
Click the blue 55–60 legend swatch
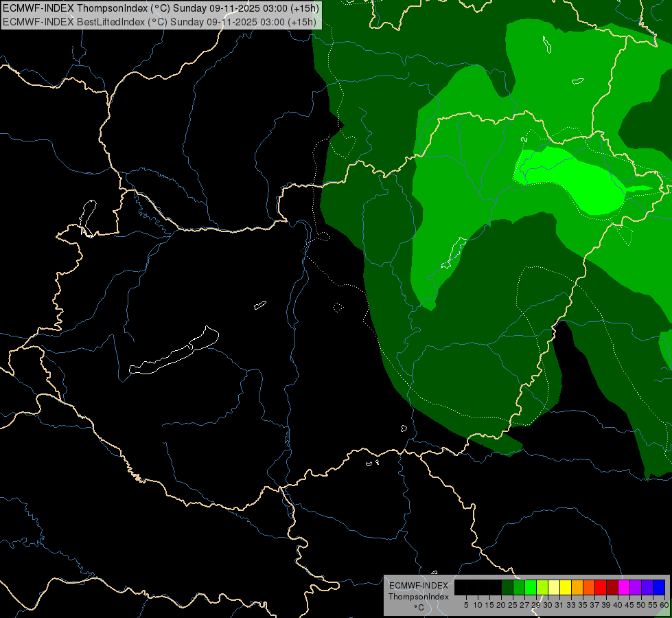click(659, 587)
